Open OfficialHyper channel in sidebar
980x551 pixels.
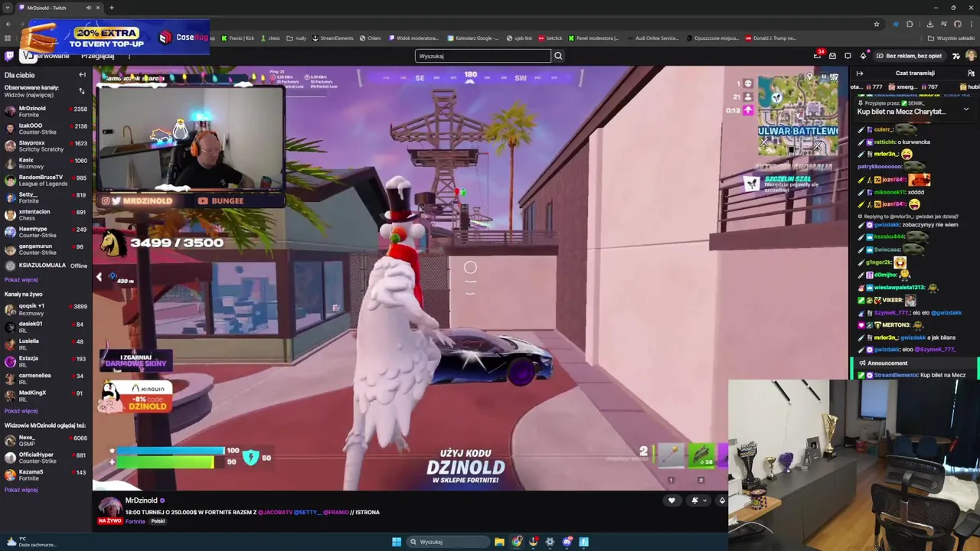click(x=45, y=458)
